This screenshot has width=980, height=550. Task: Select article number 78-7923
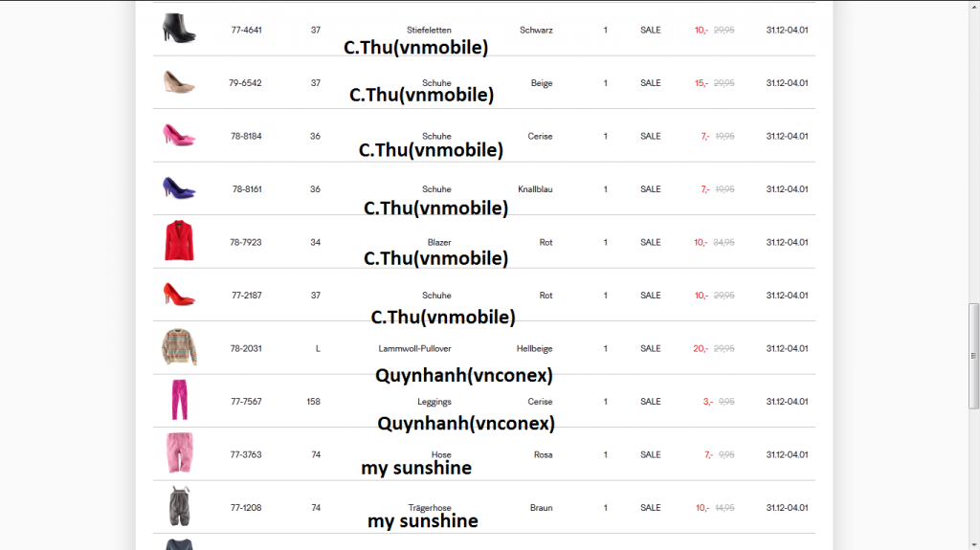point(246,243)
